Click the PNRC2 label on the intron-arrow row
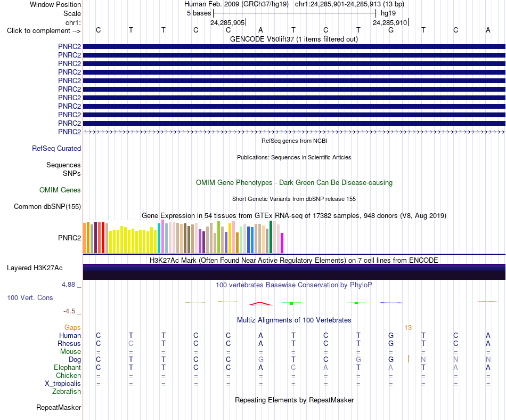 (69, 132)
